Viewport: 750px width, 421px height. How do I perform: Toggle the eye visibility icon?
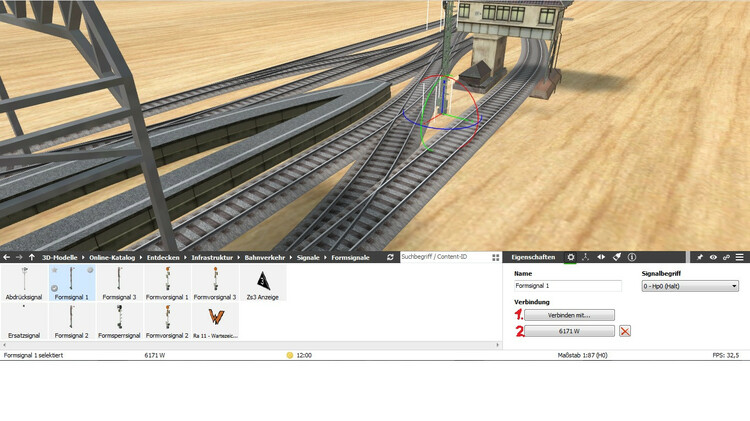pyautogui.click(x=713, y=257)
